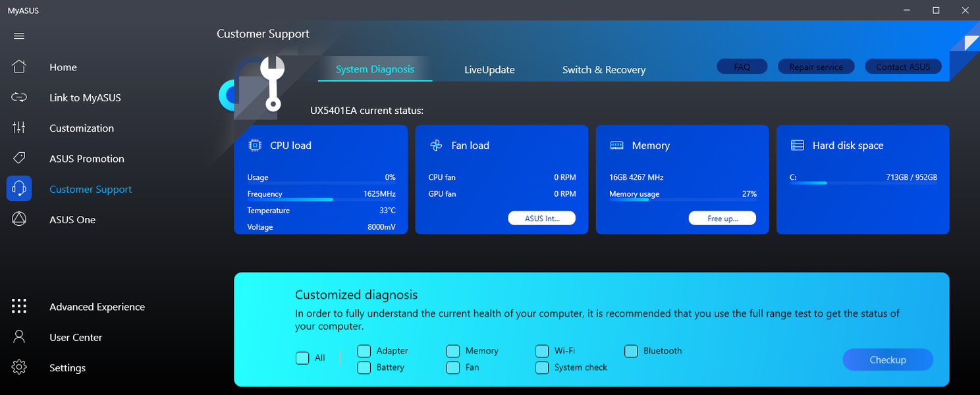Minimize the MyASUS window
980x395 pixels.
(x=906, y=10)
